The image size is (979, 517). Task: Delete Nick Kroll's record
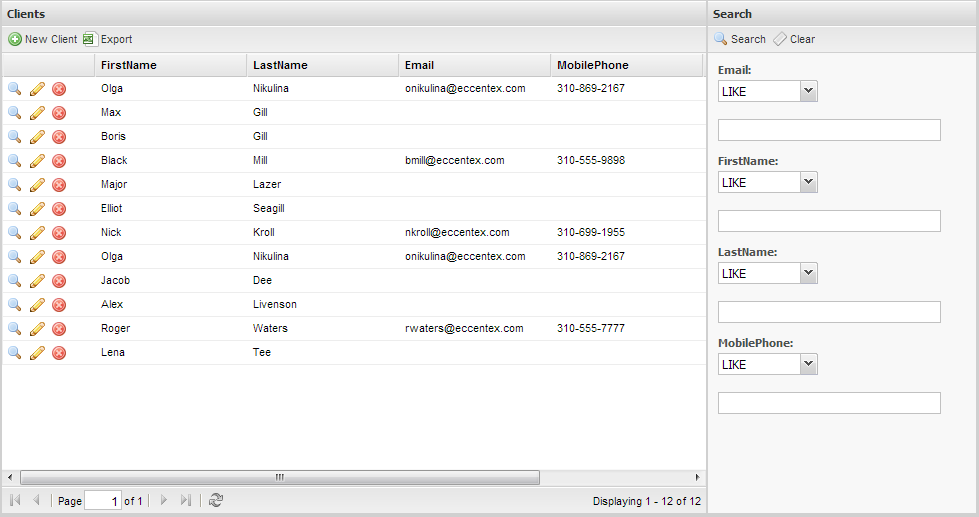pyautogui.click(x=59, y=233)
